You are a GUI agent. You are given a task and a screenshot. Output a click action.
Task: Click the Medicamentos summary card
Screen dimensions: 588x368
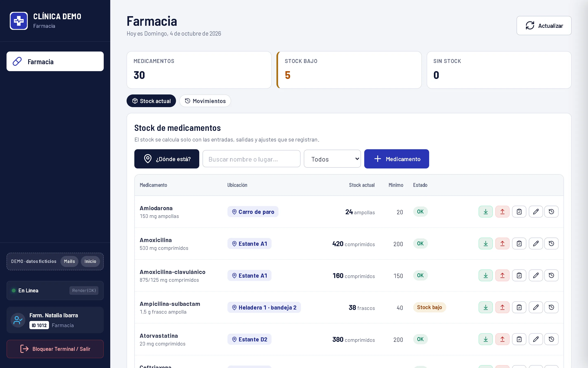(199, 70)
